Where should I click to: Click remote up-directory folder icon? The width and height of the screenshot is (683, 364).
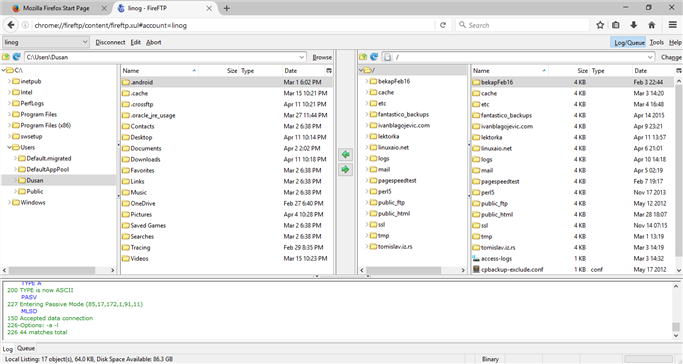363,57
